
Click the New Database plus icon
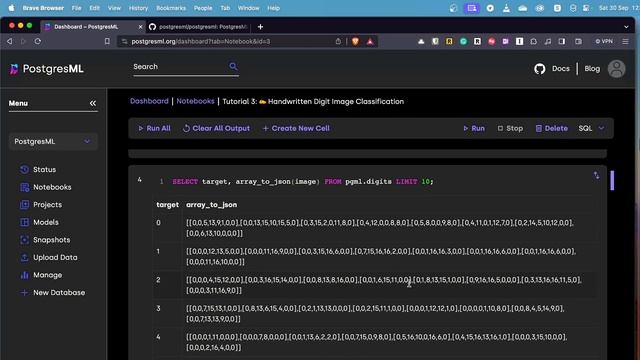pyautogui.click(x=24, y=292)
